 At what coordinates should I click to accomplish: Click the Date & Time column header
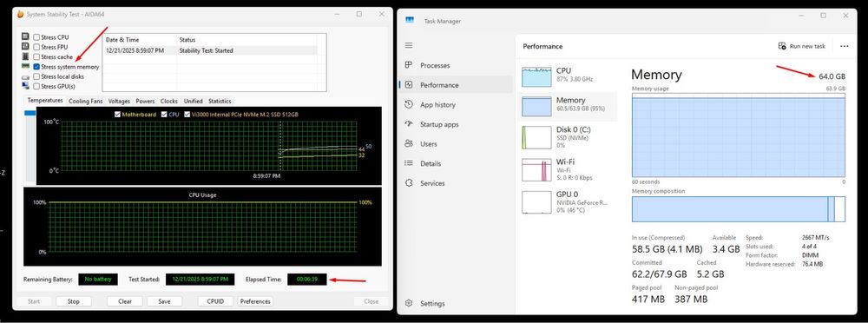pos(140,40)
